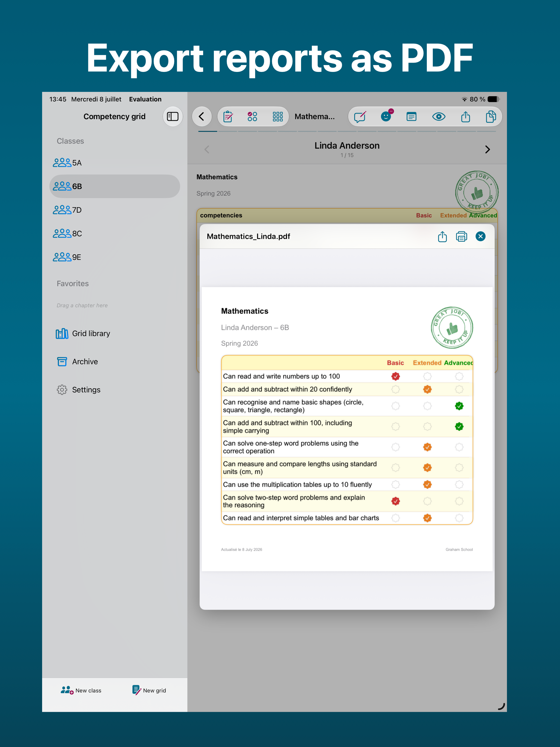Click the 'Graham School' footer text

(x=459, y=549)
